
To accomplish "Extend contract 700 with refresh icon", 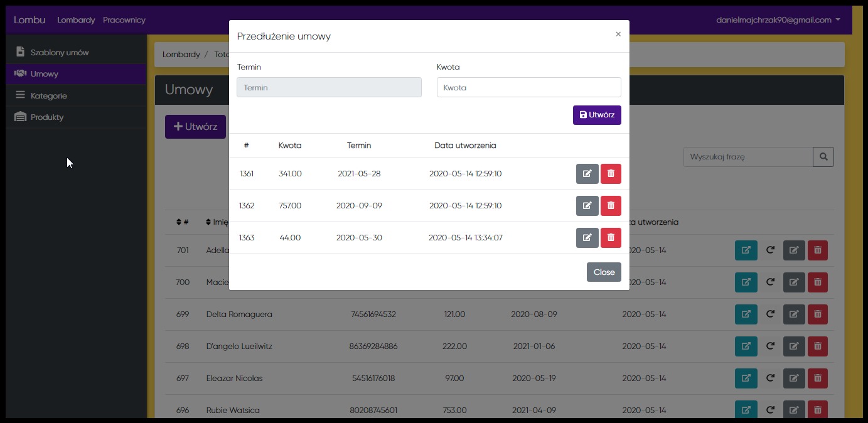I will [770, 282].
